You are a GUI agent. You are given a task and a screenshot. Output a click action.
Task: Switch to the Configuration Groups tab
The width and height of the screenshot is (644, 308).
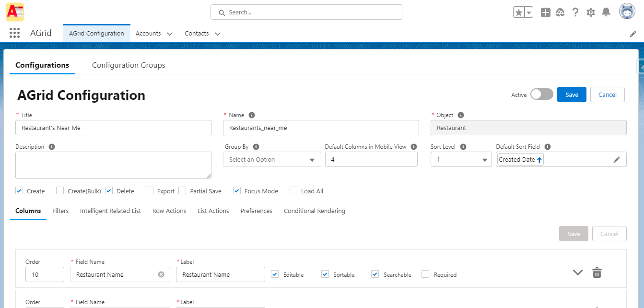pos(129,65)
